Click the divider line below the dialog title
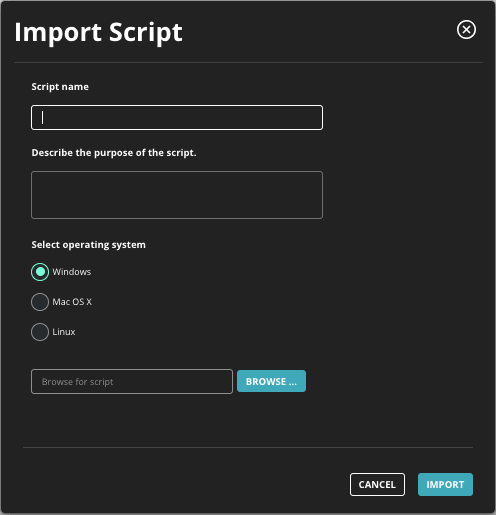The width and height of the screenshot is (496, 515). (248, 62)
